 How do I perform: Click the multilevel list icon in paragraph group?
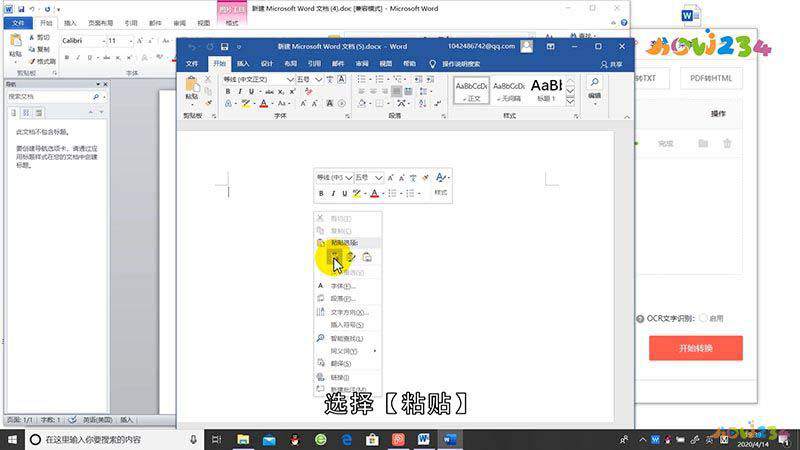397,79
